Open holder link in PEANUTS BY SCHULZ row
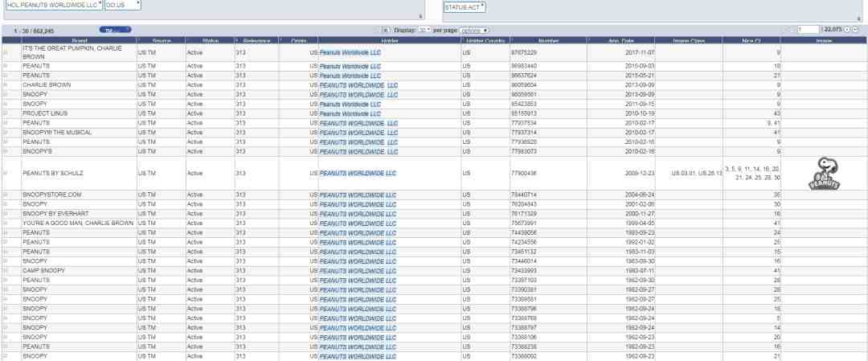 pyautogui.click(x=358, y=174)
